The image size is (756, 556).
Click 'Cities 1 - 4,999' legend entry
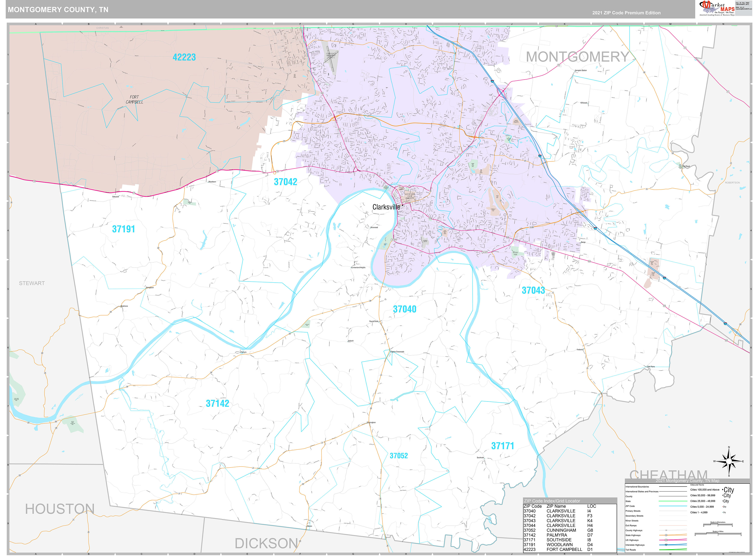tap(699, 513)
